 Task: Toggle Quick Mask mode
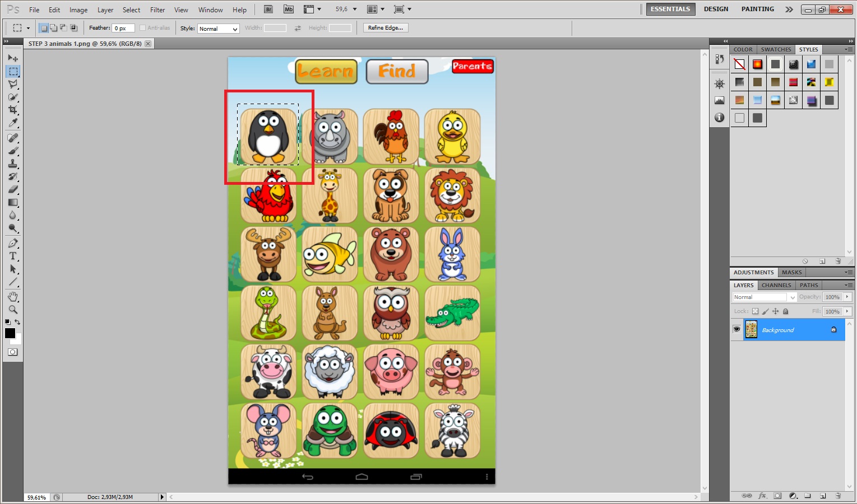13,352
